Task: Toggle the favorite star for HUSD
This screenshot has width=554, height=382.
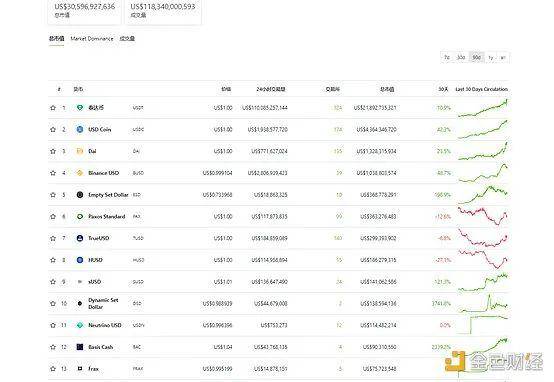Action: coord(53,260)
